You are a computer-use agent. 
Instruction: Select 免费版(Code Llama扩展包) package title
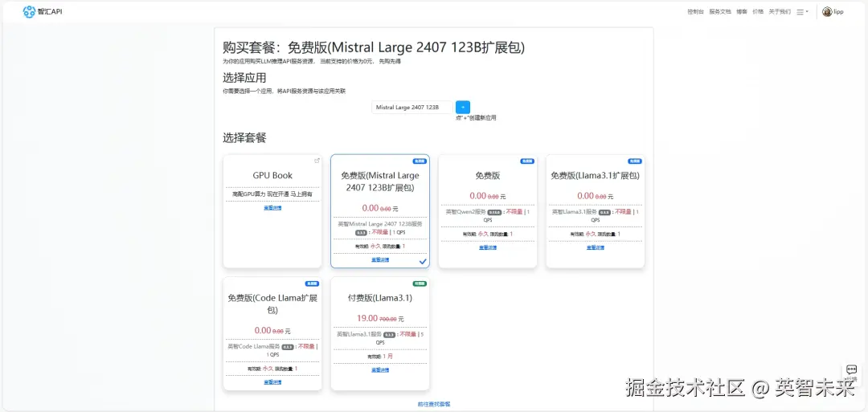pos(272,304)
